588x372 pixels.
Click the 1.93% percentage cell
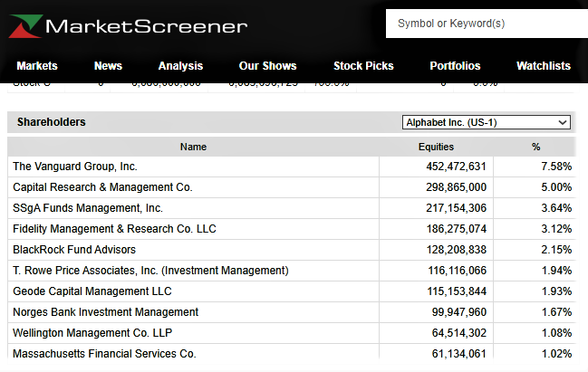coord(556,291)
